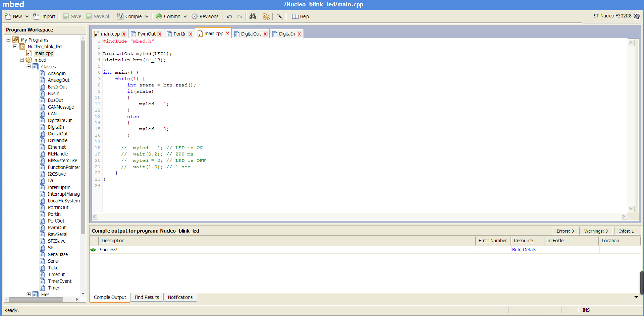The height and width of the screenshot is (316, 644).
Task: Open the New dropdown arrow
Action: click(27, 16)
